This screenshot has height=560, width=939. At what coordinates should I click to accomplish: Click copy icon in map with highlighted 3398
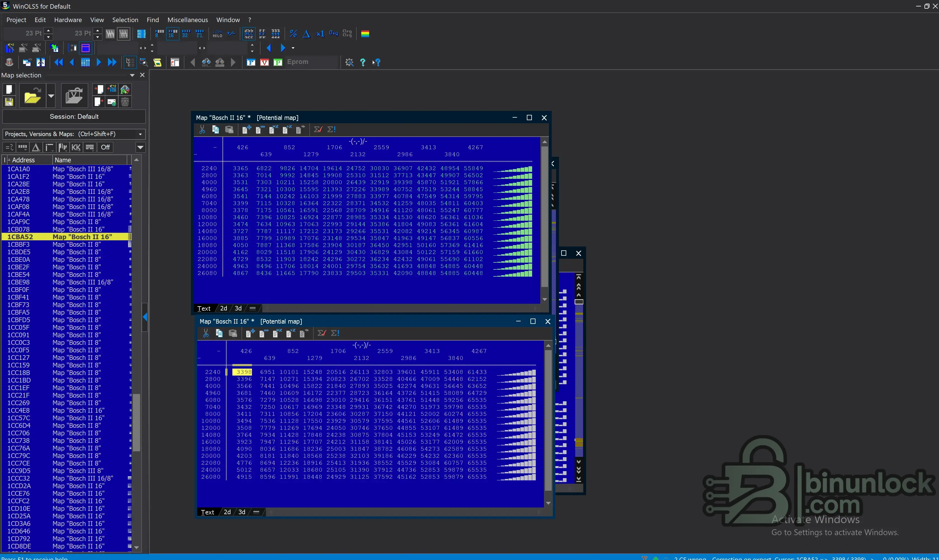[x=219, y=333]
